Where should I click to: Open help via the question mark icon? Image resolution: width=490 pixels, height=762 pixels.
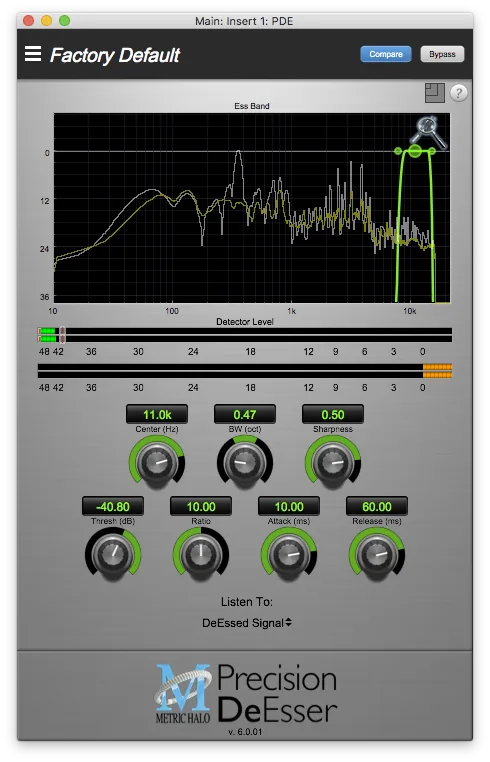coord(458,92)
